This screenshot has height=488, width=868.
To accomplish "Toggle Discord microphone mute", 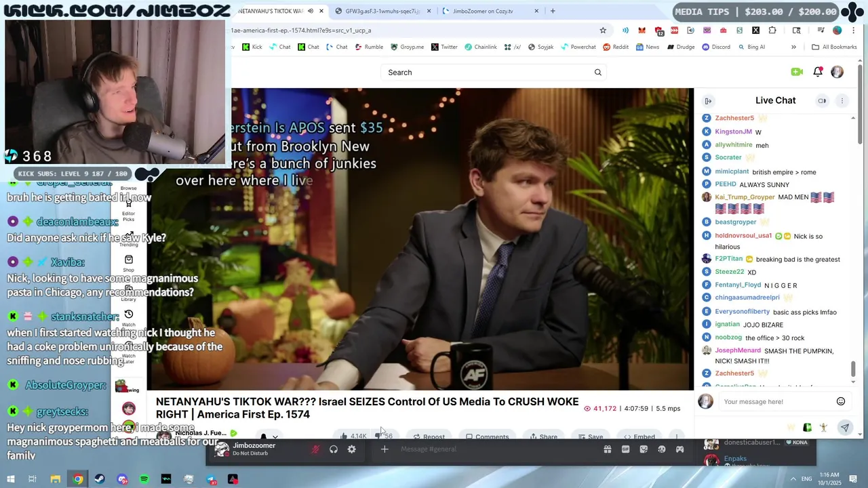I will (x=315, y=449).
